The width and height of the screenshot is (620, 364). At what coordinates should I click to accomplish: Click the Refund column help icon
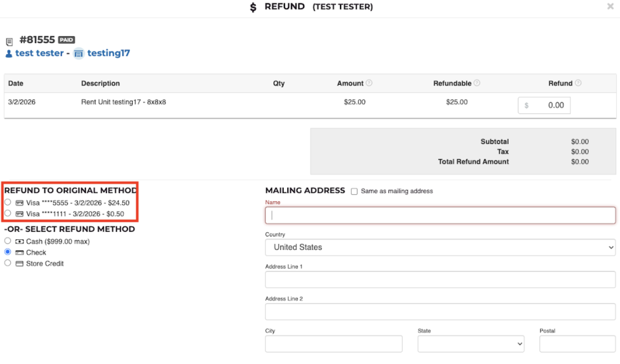click(x=578, y=83)
